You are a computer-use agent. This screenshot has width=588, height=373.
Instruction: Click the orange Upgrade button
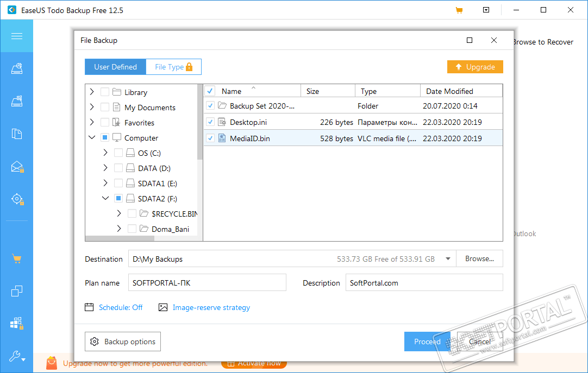tap(475, 67)
